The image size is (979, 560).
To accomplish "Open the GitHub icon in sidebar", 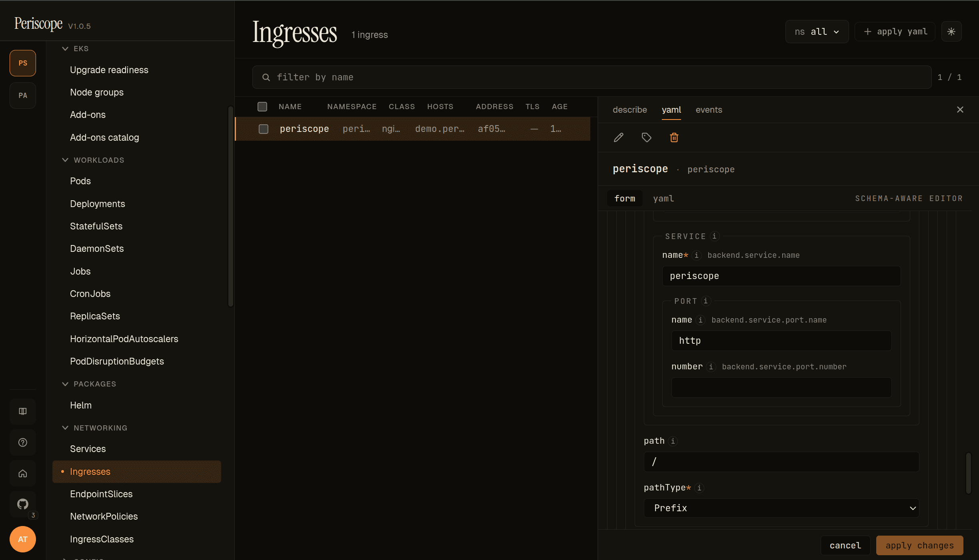I will tap(23, 504).
